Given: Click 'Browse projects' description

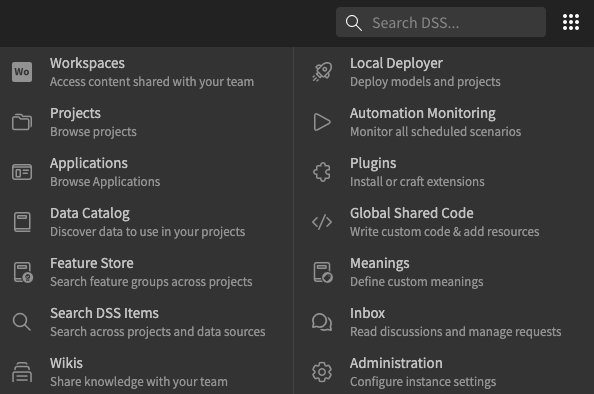Looking at the screenshot, I should (93, 132).
